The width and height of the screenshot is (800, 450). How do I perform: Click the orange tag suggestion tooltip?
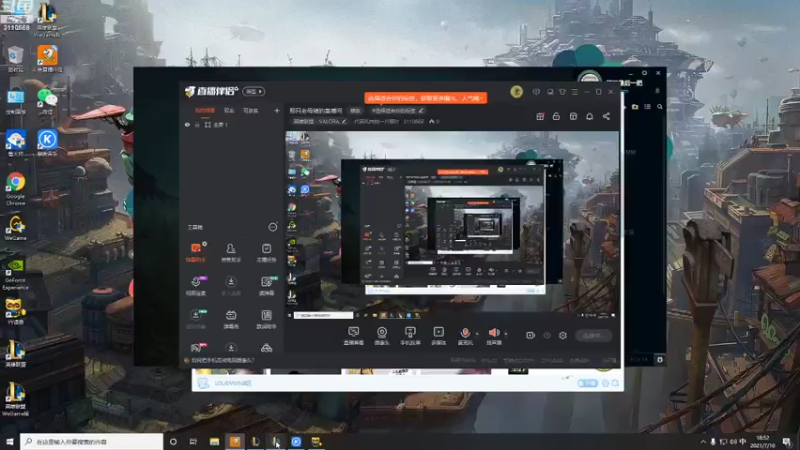coord(426,97)
